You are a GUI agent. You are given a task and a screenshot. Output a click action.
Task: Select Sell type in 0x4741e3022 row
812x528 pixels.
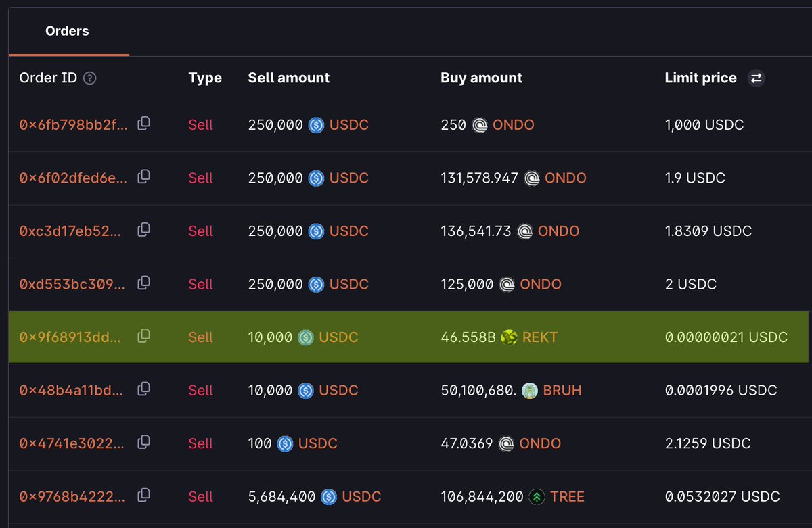click(201, 443)
